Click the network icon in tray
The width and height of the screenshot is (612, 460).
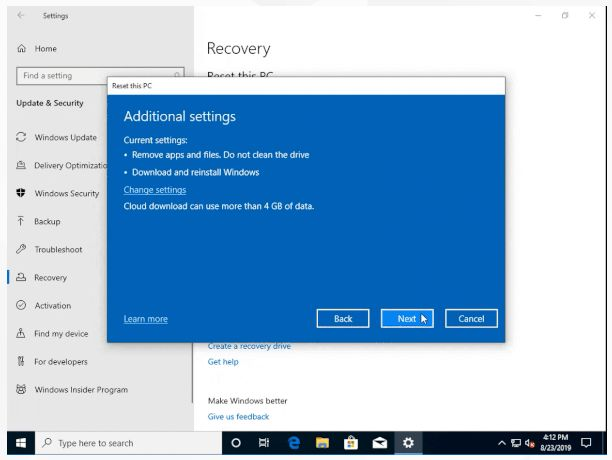516,443
